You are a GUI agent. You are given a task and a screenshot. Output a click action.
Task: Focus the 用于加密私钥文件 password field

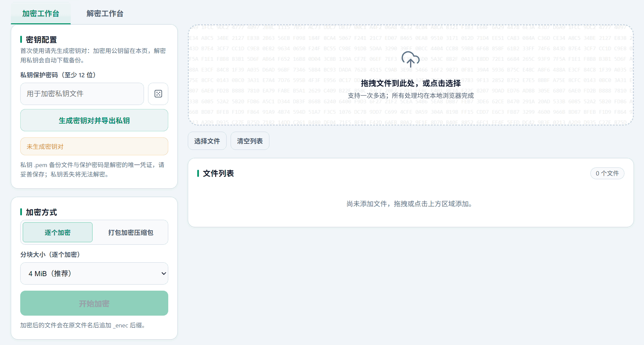tap(82, 94)
